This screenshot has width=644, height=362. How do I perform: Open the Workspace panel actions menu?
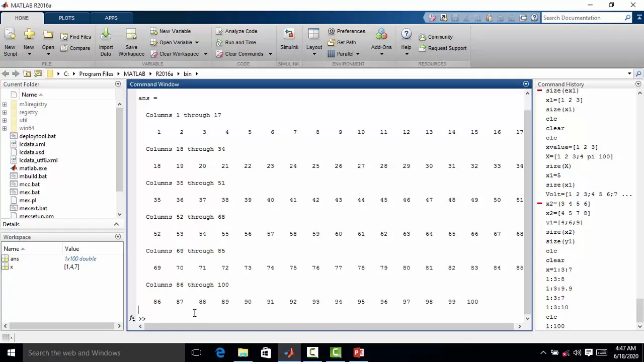click(x=118, y=237)
